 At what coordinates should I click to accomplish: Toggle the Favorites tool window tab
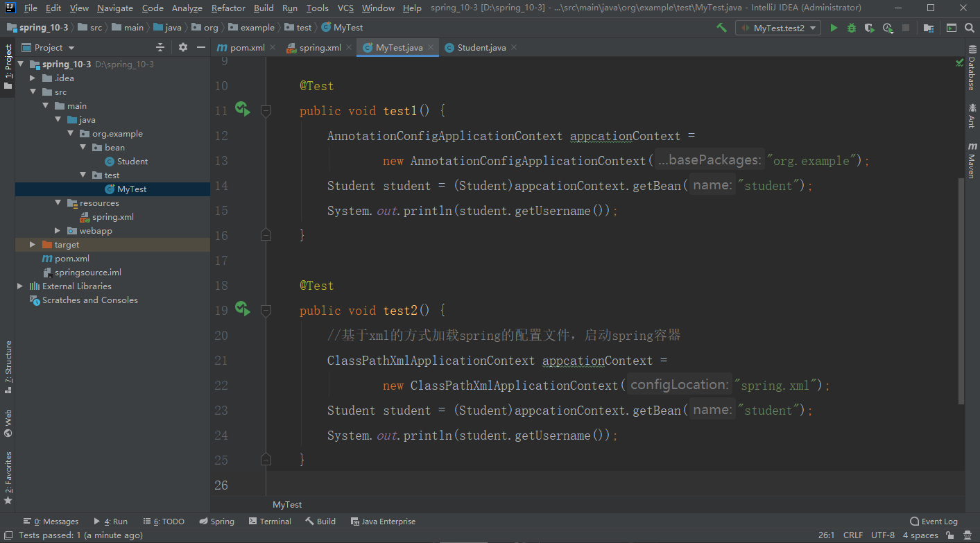(8, 479)
